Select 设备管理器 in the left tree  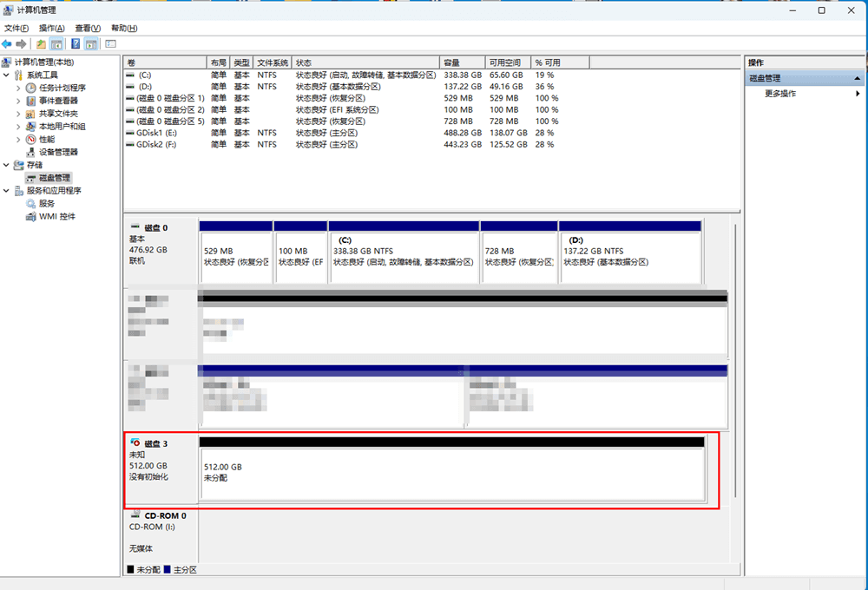(58, 152)
